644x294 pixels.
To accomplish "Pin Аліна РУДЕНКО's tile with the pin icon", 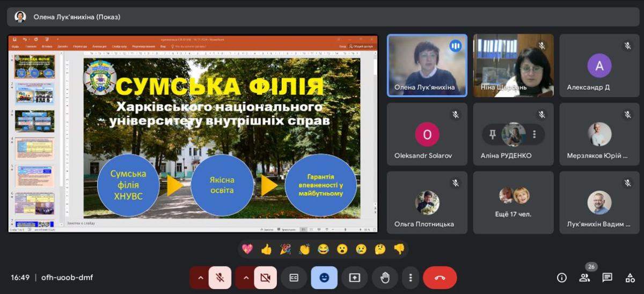I will coord(493,134).
